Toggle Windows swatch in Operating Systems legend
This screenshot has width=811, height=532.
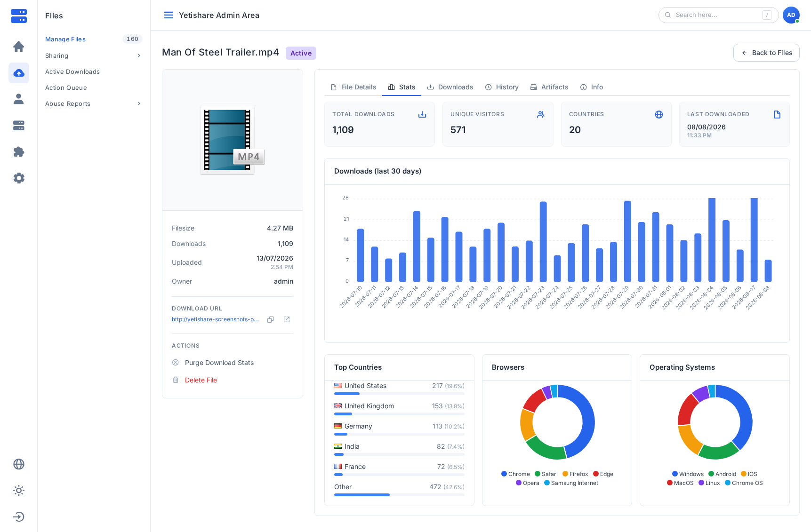[675, 474]
